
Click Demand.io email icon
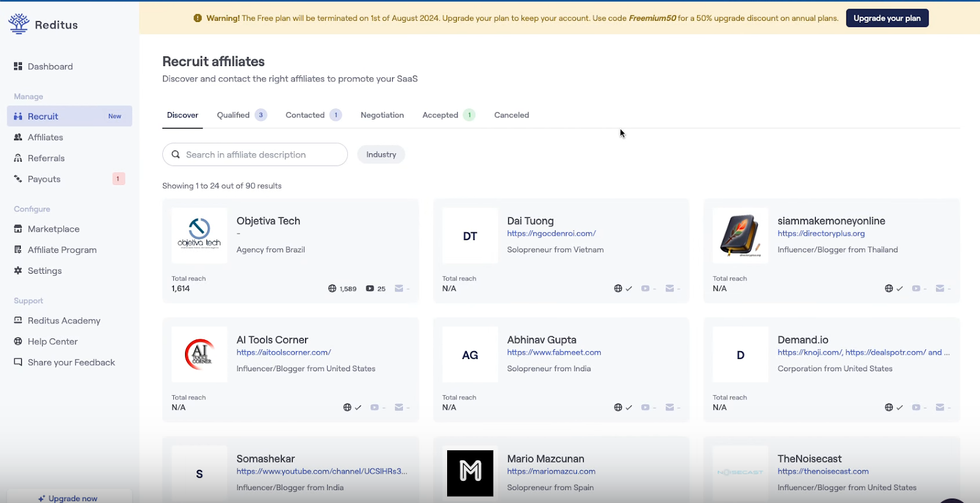(940, 407)
